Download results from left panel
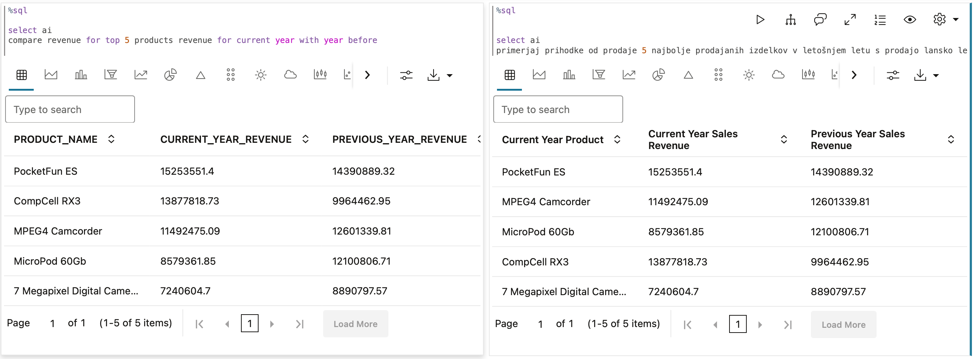The image size is (980, 359). [433, 75]
